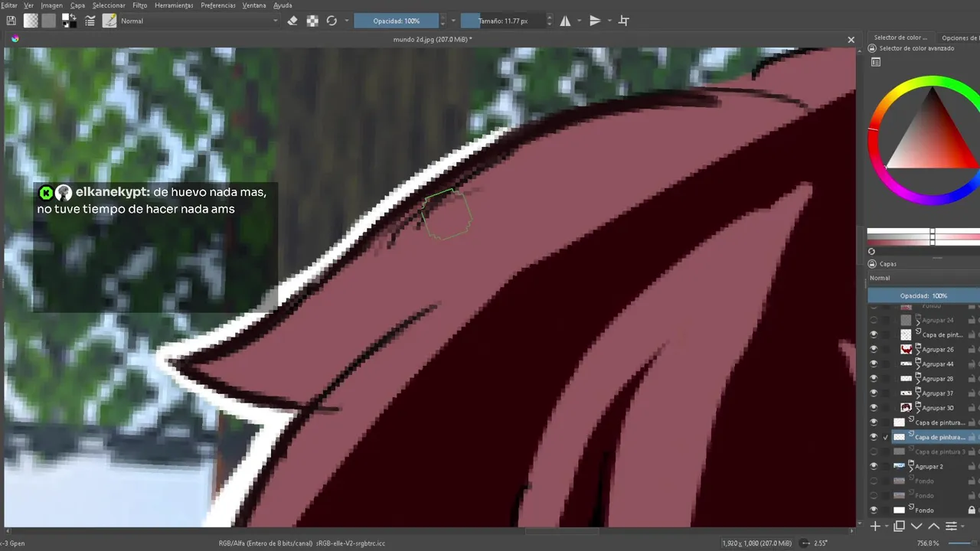Open the Filtro menu

[139, 5]
